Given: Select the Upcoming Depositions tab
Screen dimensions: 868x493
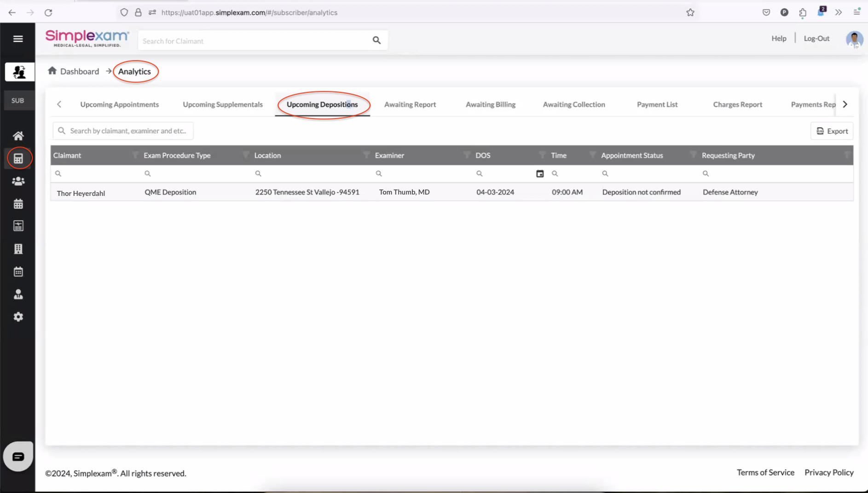Looking at the screenshot, I should point(322,104).
